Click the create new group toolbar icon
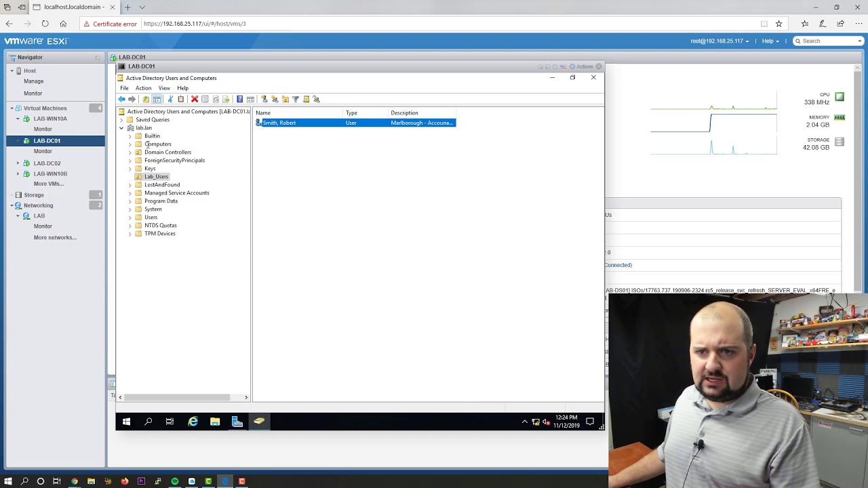The height and width of the screenshot is (488, 868). pyautogui.click(x=275, y=99)
